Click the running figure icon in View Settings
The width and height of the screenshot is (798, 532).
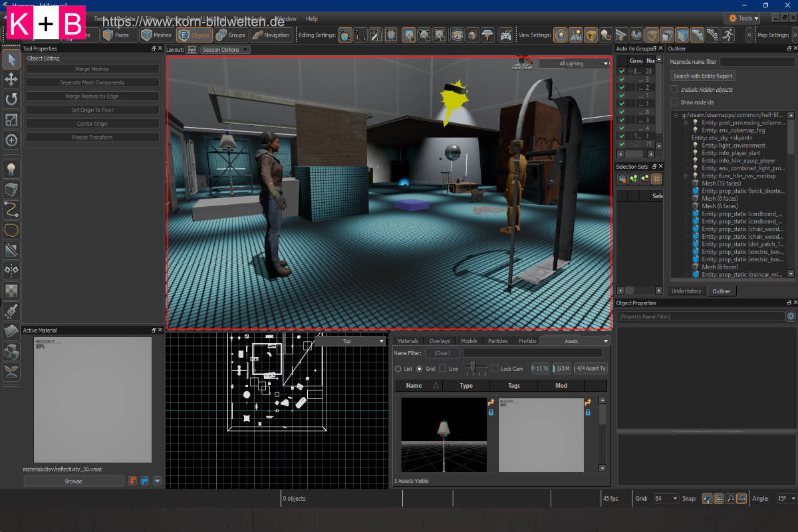728,35
